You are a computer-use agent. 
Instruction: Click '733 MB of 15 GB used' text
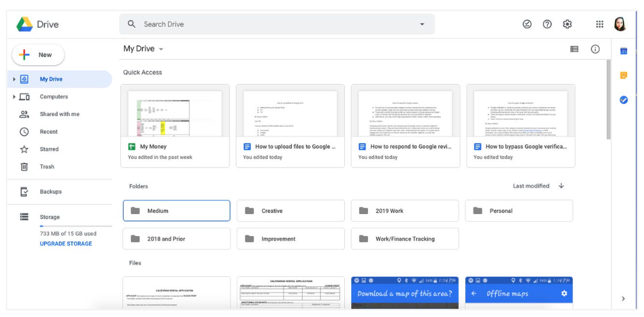tap(68, 234)
